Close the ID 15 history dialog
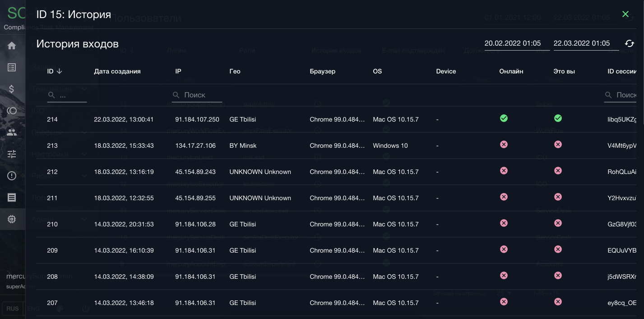The height and width of the screenshot is (319, 644). (x=625, y=14)
